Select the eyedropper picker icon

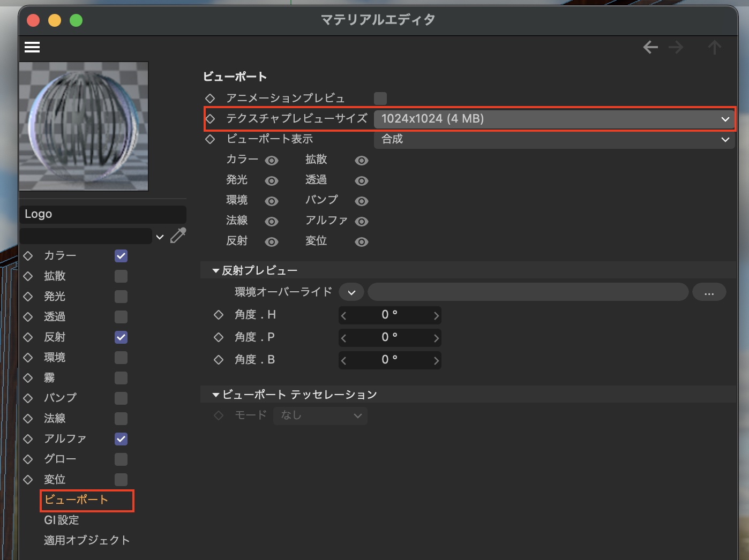[x=178, y=236]
